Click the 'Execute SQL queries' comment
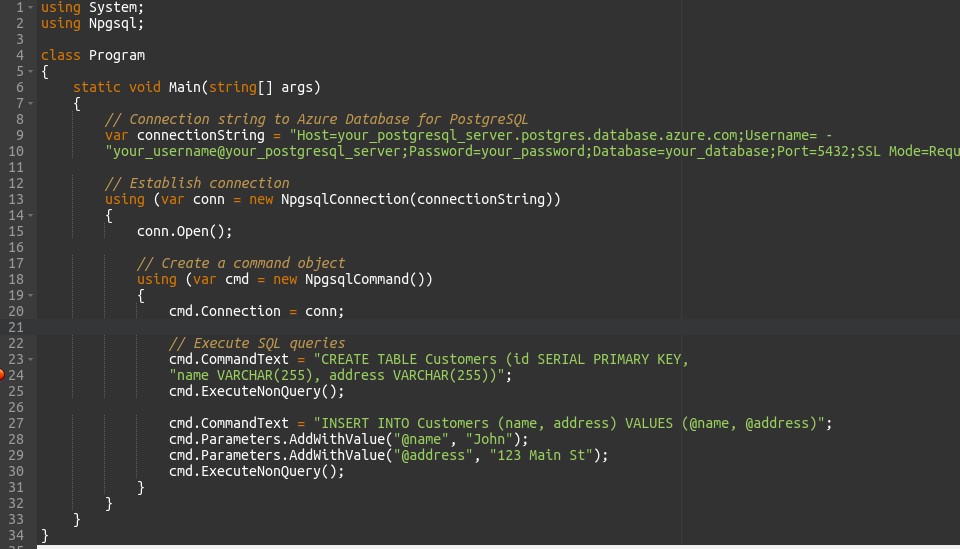 256,343
